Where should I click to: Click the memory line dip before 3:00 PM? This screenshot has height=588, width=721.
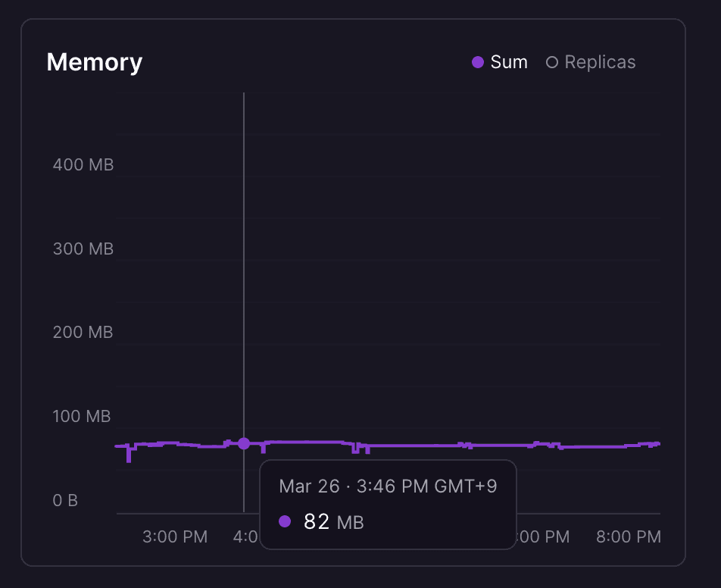[x=129, y=455]
